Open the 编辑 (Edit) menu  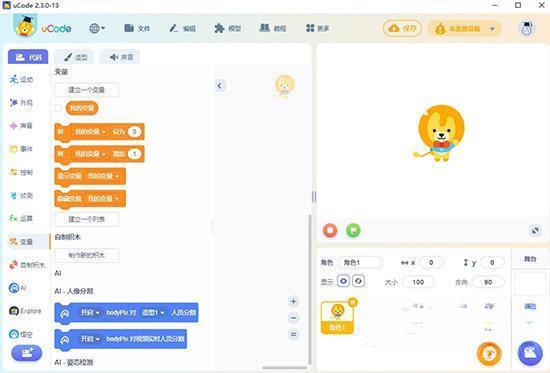182,28
